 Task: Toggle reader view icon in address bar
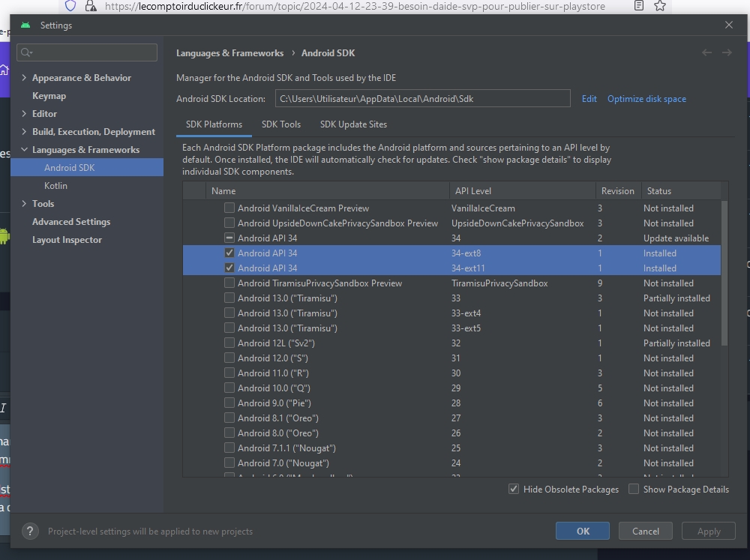[639, 6]
